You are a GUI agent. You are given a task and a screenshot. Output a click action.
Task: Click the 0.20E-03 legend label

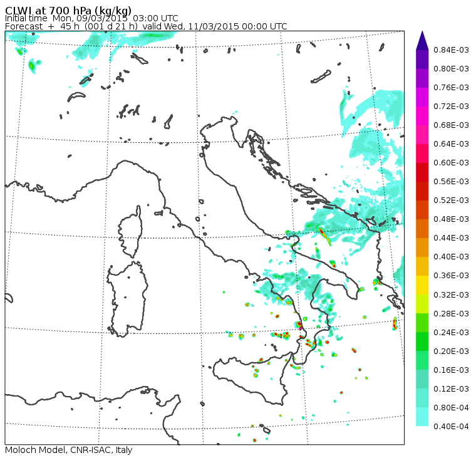(x=451, y=351)
